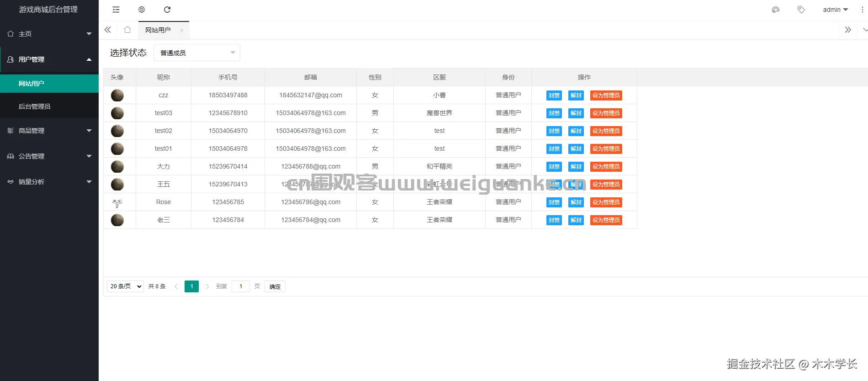Focus the jump-to-page number field
The height and width of the screenshot is (381, 868).
coord(241,286)
